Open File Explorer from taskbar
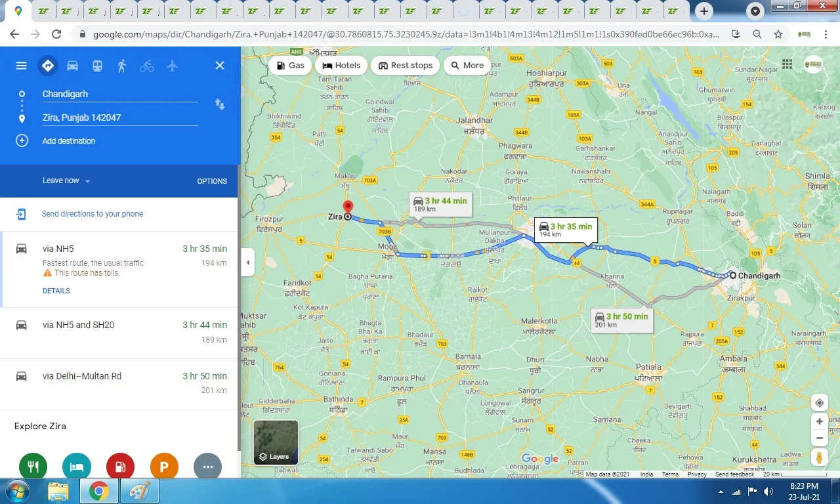Viewport: 840px width, 504px height. pyautogui.click(x=58, y=491)
